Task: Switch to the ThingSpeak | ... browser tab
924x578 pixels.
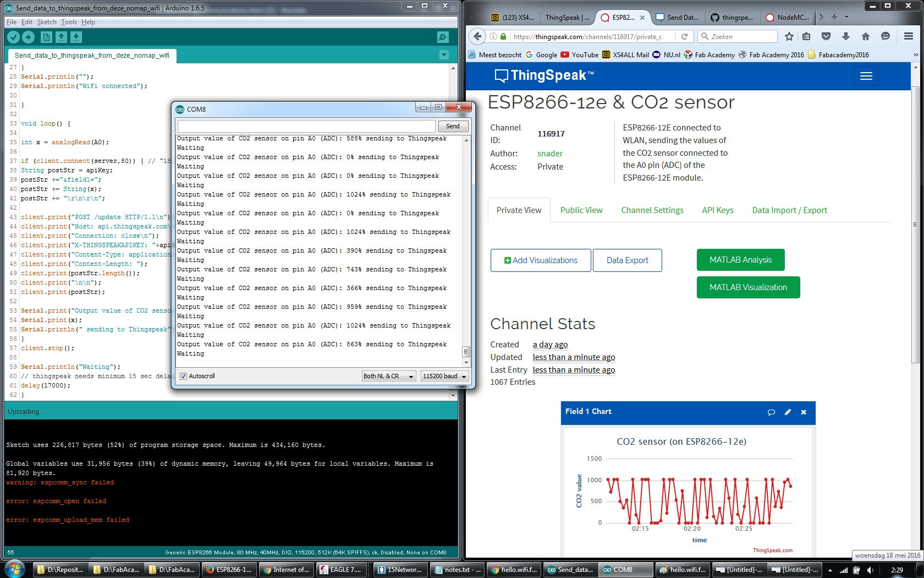Action: pyautogui.click(x=566, y=17)
